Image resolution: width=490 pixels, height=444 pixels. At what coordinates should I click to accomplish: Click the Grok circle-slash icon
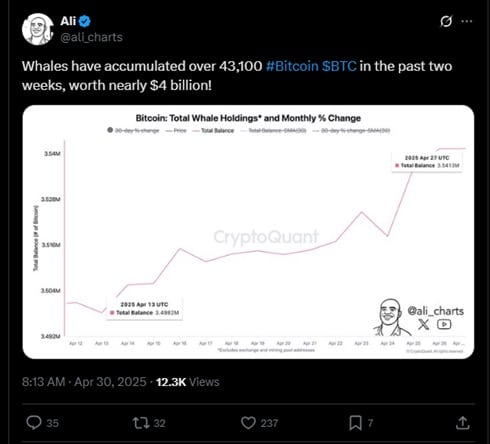coord(446,21)
